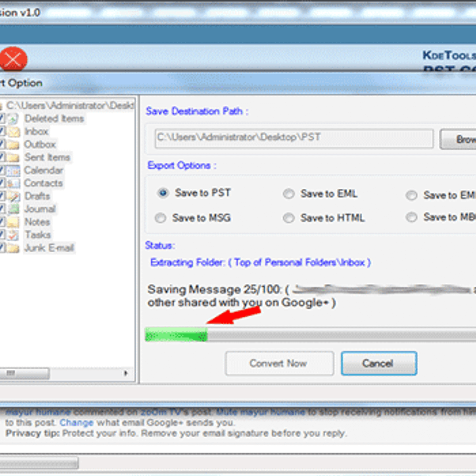Select the Inbox tree label
This screenshot has width=476, height=476.
[x=36, y=131]
